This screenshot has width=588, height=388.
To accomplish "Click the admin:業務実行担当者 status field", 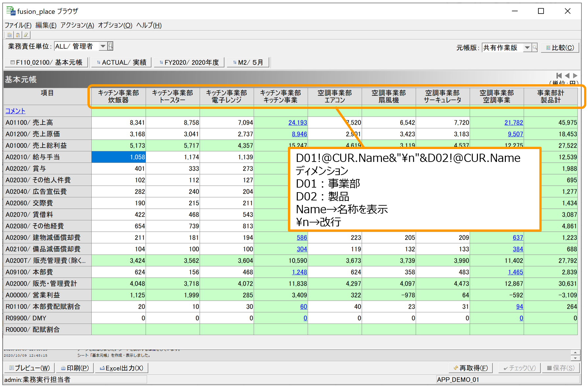I will point(75,379).
